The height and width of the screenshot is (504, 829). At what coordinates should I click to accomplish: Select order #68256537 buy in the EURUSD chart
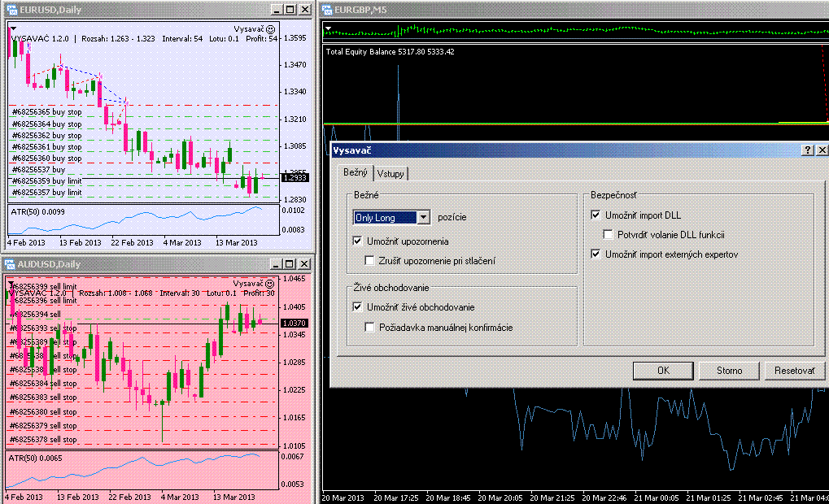(38, 170)
